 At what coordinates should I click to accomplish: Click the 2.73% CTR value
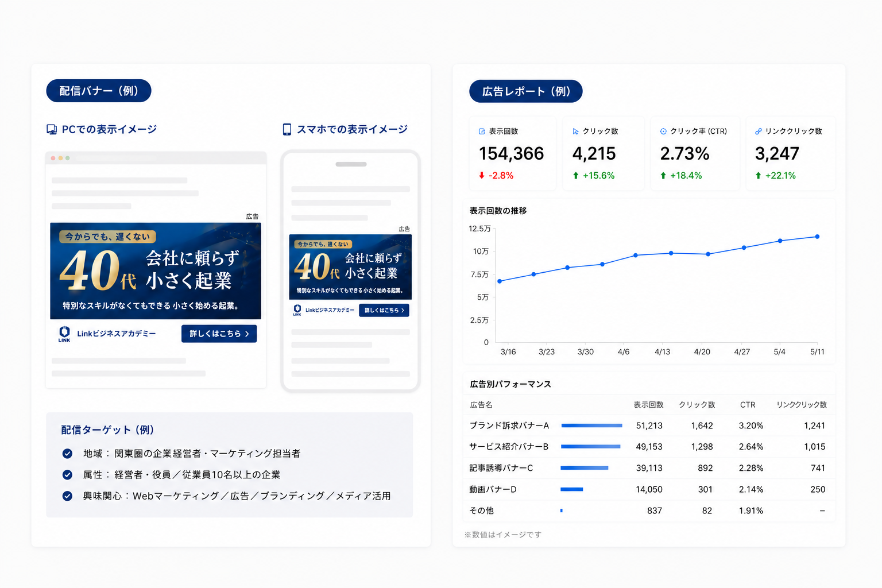point(684,154)
